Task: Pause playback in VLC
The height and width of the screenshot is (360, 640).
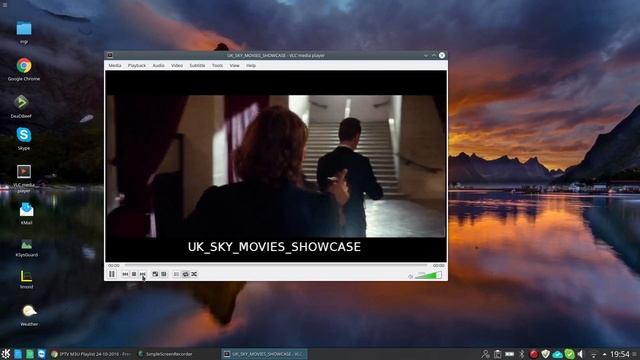Action: (112, 274)
